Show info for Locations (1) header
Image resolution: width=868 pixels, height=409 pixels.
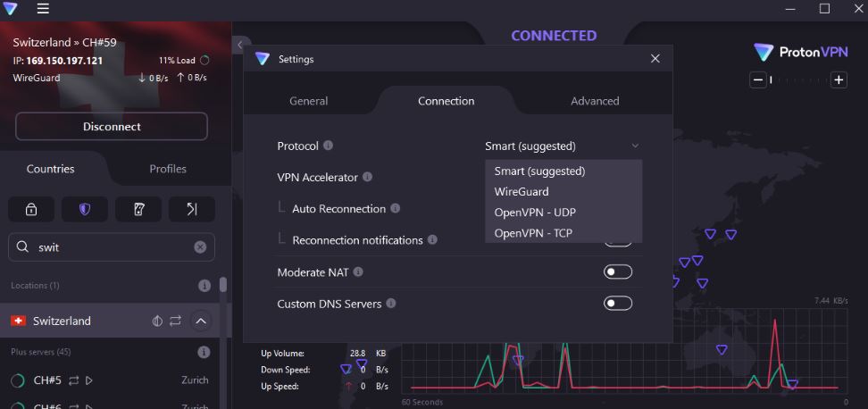pos(204,286)
